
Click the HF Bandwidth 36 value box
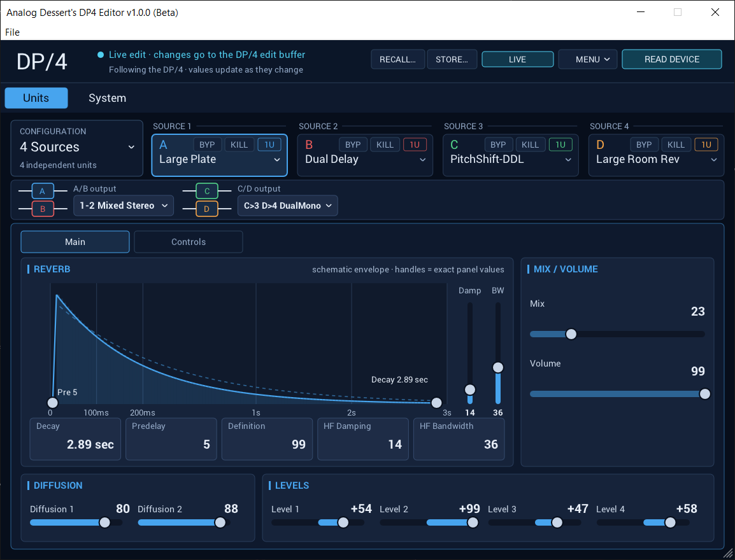459,439
